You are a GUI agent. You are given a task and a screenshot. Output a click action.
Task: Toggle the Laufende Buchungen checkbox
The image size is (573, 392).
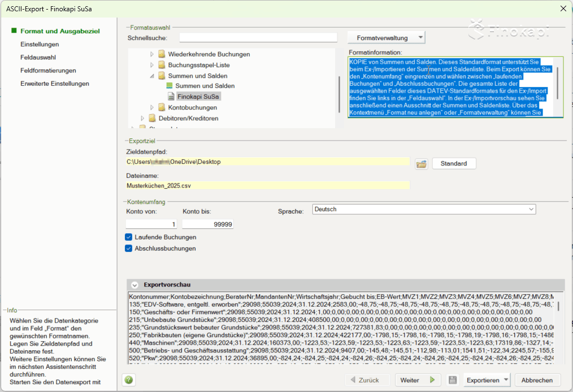pyautogui.click(x=129, y=237)
